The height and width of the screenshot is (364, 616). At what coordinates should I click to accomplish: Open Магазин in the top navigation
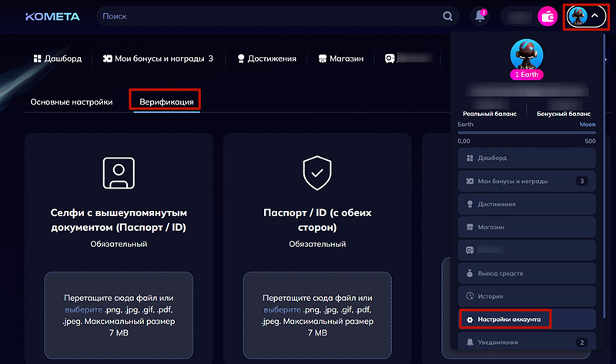coord(341,58)
